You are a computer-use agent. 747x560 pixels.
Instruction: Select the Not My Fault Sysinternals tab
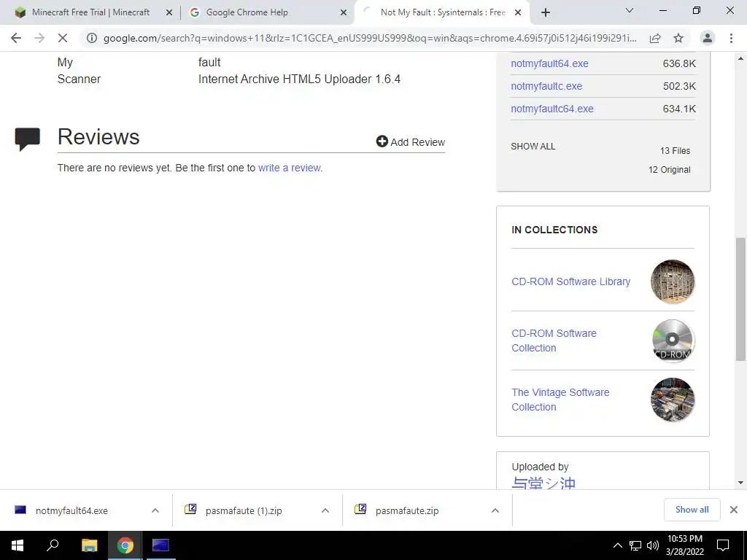[442, 12]
